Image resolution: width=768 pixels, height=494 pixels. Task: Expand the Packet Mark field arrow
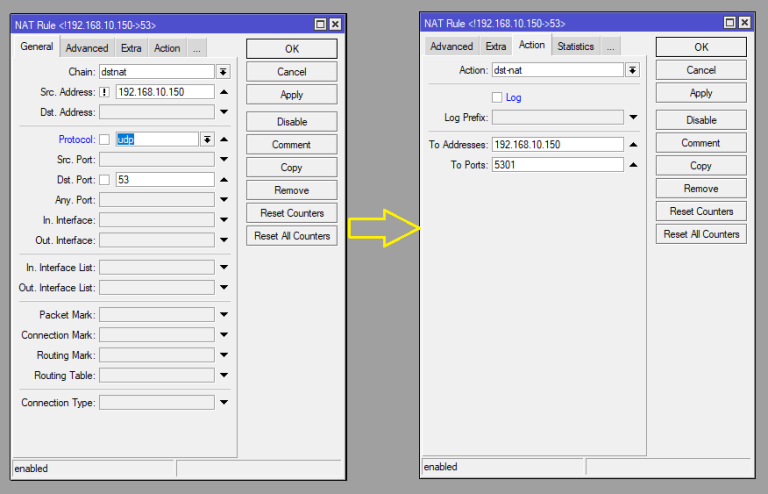(224, 315)
